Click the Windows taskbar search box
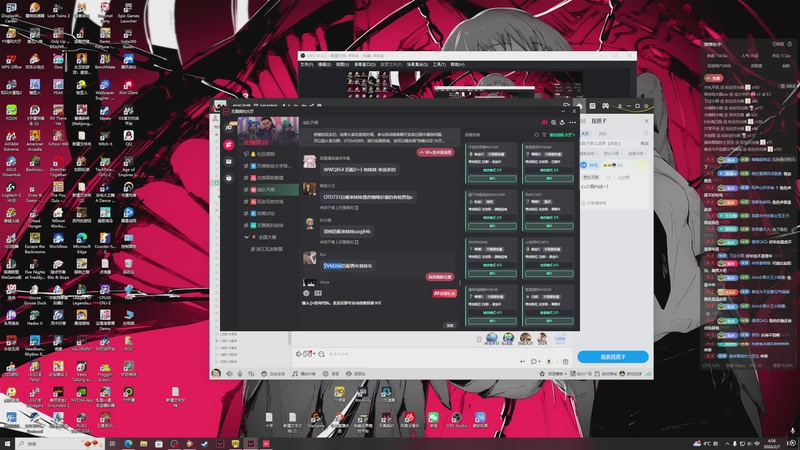 pyautogui.click(x=60, y=443)
